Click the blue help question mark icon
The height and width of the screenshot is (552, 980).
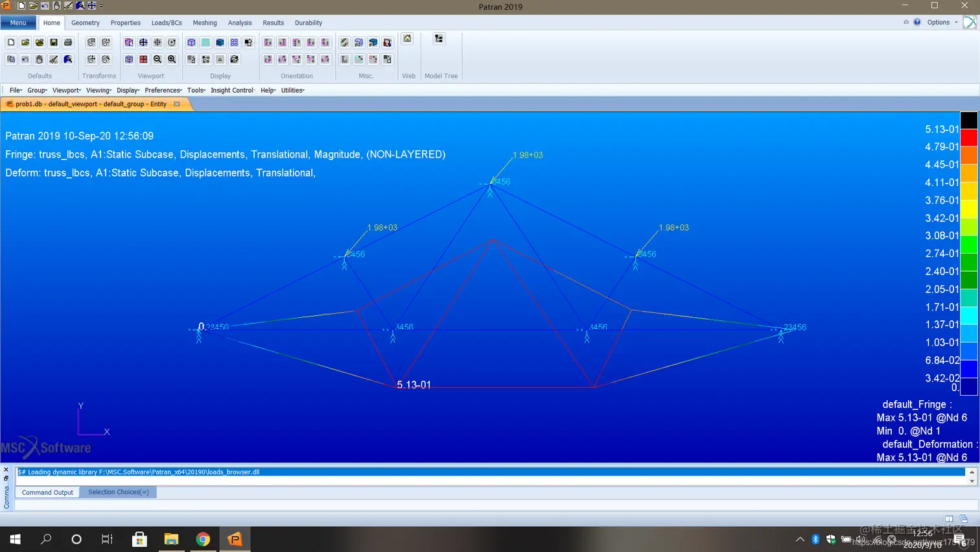(x=917, y=22)
